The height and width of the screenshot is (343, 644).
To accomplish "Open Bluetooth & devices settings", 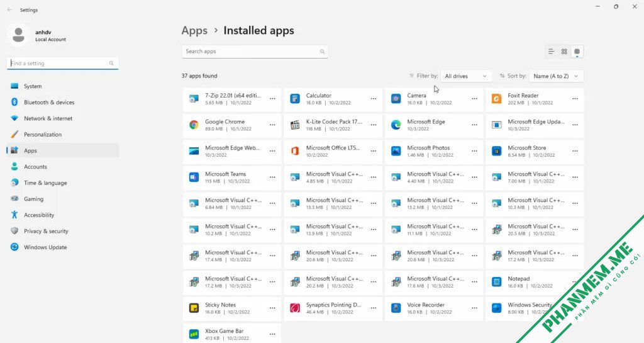I will pyautogui.click(x=63, y=103).
